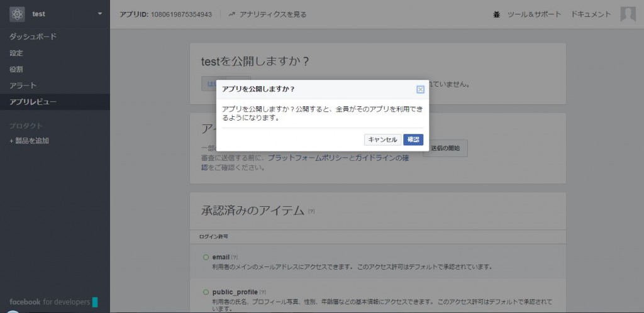
Task: Click the green circle icon beside public_profile
Action: click(x=206, y=292)
